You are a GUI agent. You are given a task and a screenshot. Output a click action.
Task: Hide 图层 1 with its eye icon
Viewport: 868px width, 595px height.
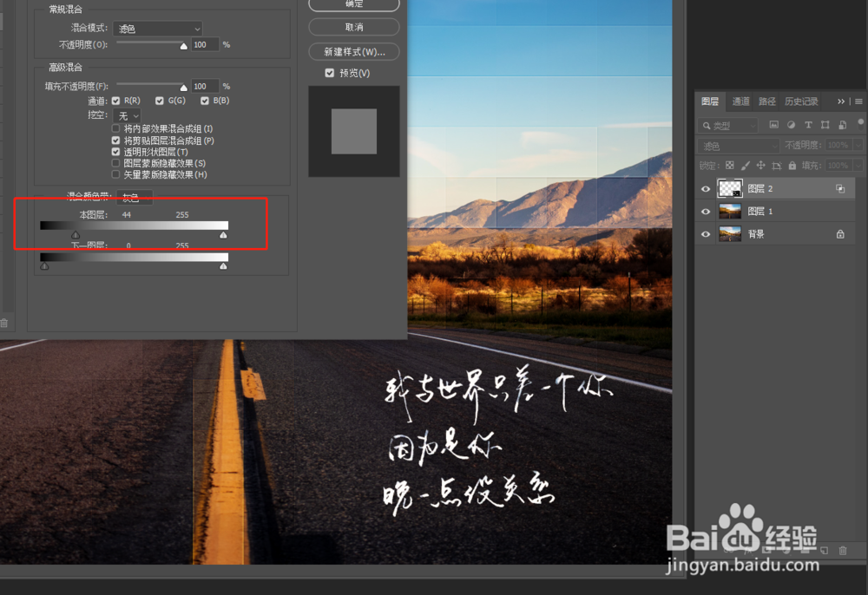(x=705, y=212)
